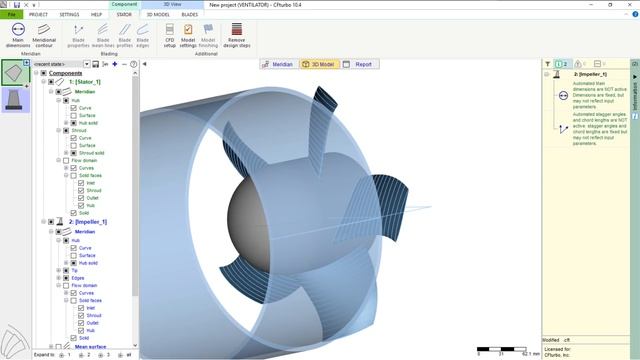640x360 pixels.
Task: Expand Stator Hub solid node
Action: 66,123
